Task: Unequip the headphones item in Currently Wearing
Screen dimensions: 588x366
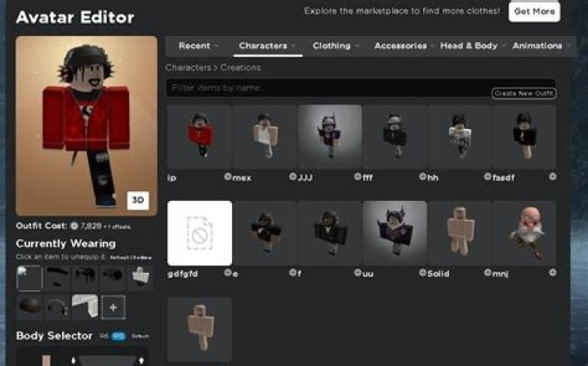Action: click(56, 307)
